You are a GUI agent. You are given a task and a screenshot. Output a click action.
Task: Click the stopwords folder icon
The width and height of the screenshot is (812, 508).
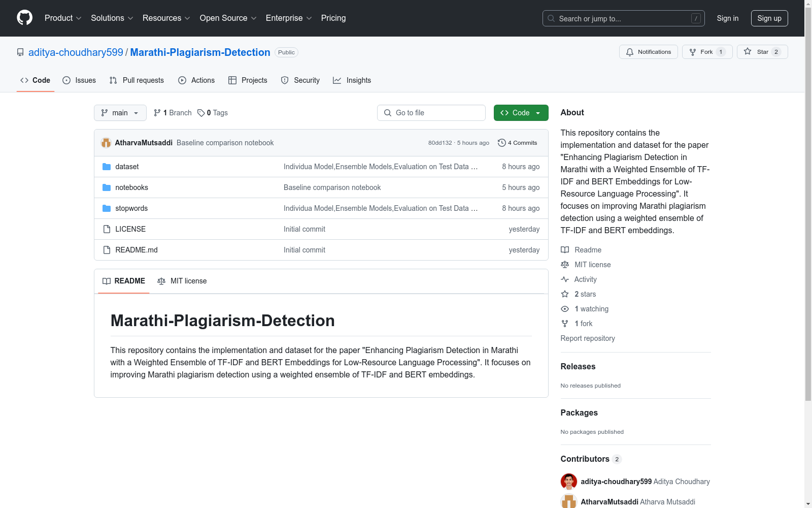[107, 208]
